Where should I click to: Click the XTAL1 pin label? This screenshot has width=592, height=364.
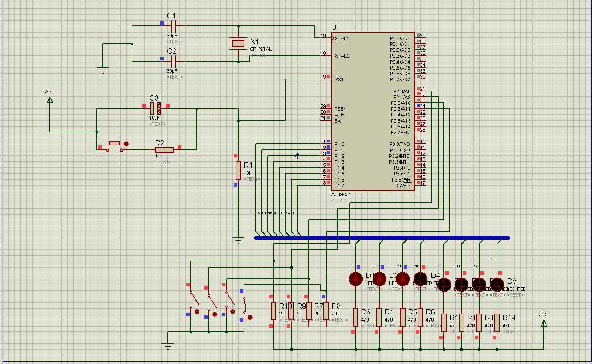pyautogui.click(x=342, y=38)
